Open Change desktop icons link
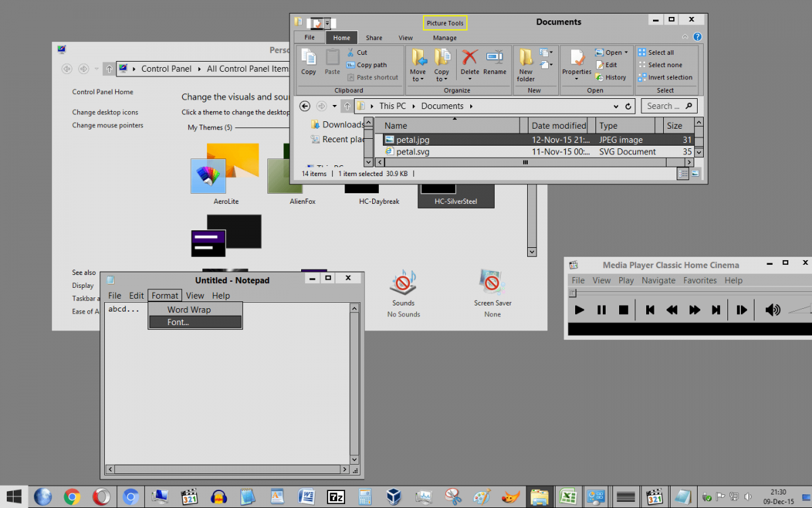Viewport: 812px width, 508px height. (x=105, y=112)
